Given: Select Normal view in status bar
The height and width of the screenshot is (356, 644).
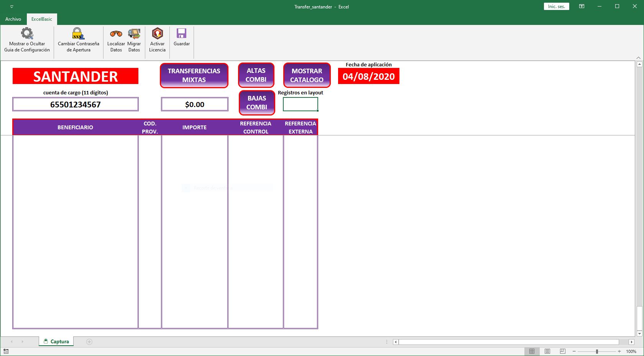Looking at the screenshot, I should click(532, 351).
